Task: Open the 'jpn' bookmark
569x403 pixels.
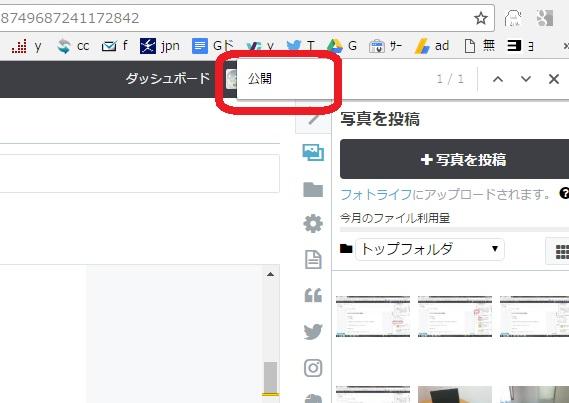Action: coord(160,46)
